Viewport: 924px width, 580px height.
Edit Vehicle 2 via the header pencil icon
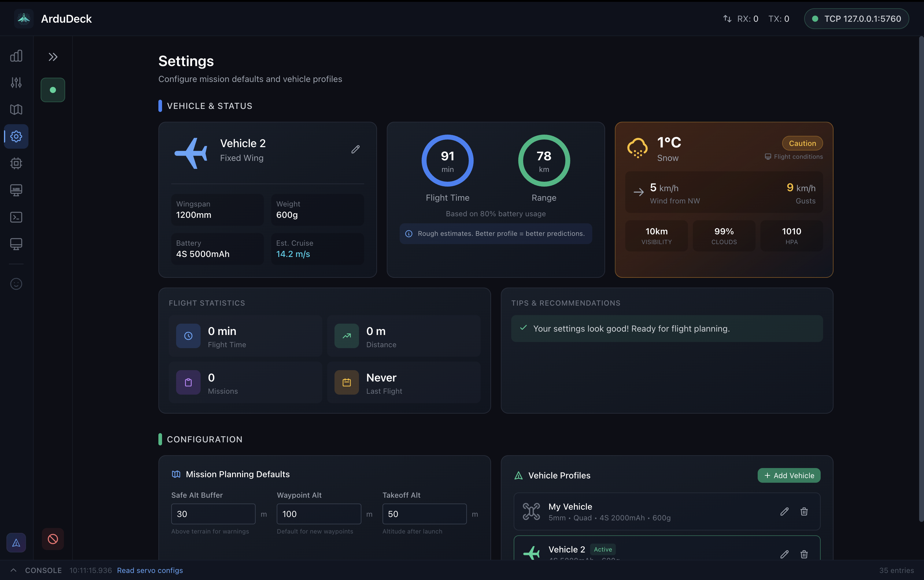pyautogui.click(x=355, y=150)
